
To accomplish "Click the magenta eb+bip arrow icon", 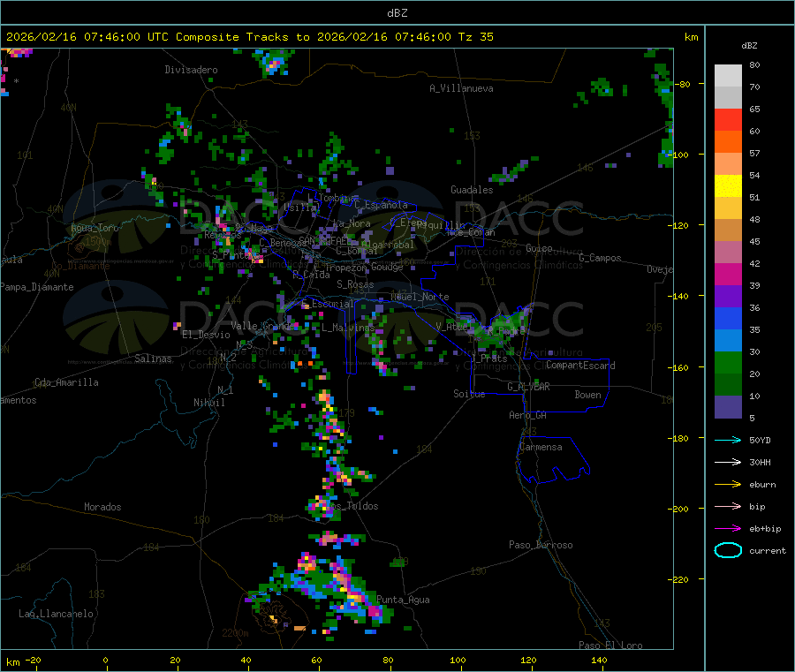I will click(x=728, y=528).
